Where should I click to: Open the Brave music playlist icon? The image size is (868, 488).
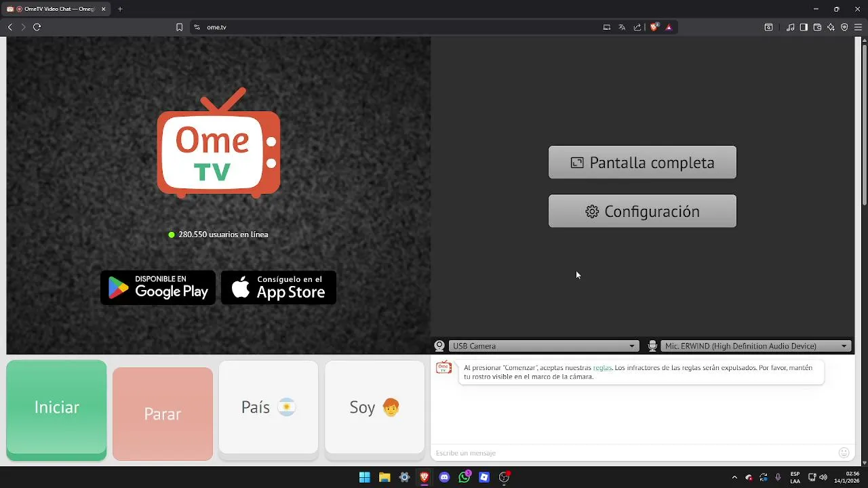pos(791,27)
